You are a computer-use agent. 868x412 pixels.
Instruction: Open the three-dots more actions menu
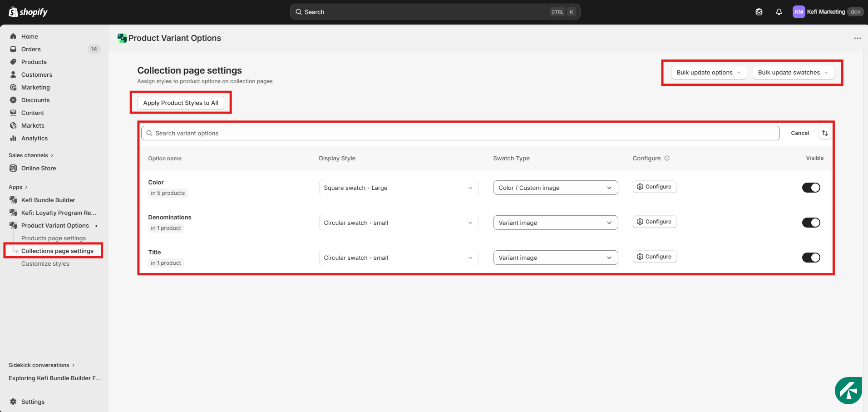(x=857, y=38)
